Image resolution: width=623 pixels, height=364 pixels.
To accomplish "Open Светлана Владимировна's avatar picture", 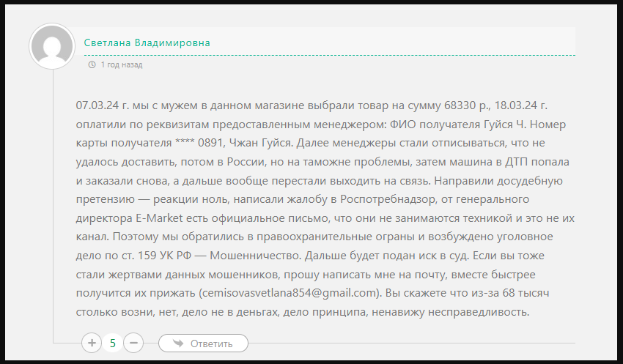I will pyautogui.click(x=51, y=46).
